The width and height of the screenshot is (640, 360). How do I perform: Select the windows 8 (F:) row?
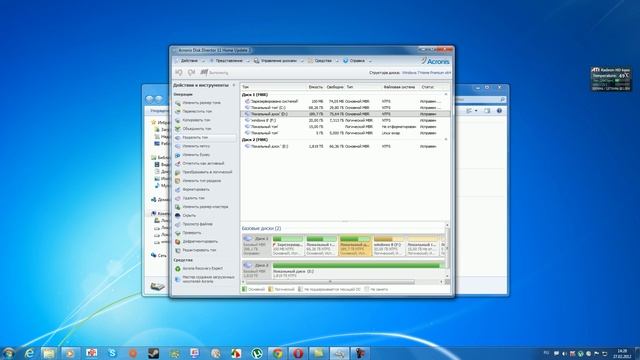pos(345,120)
